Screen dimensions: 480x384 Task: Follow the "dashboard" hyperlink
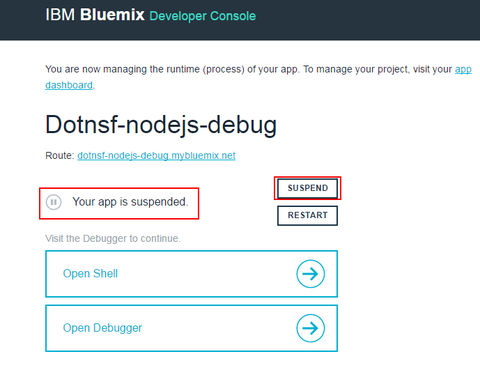point(69,85)
